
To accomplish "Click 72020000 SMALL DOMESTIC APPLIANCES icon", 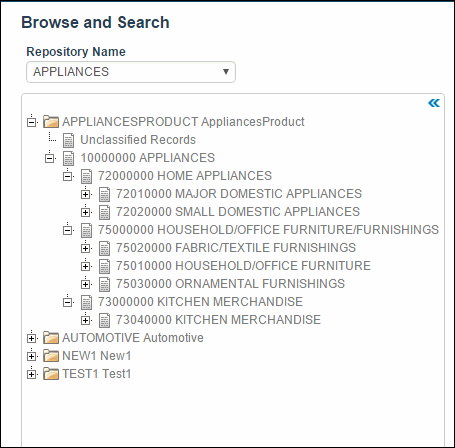I will (x=105, y=212).
